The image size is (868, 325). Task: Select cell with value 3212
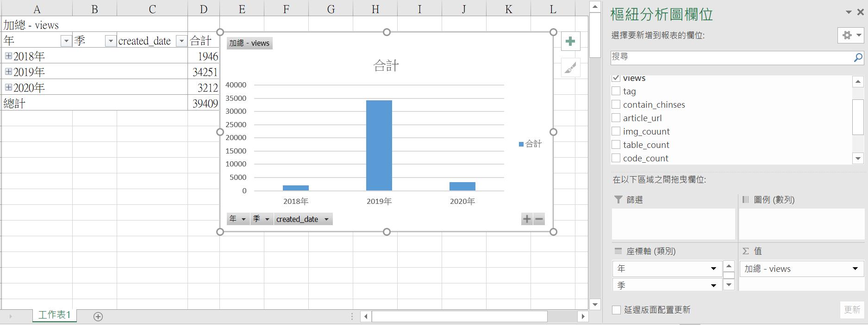[x=204, y=87]
